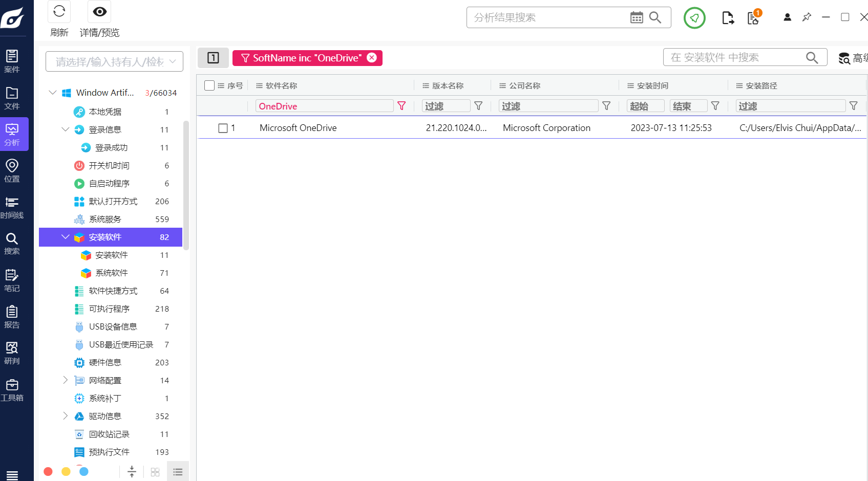Image resolution: width=868 pixels, height=481 pixels.
Task: Collapse the 安装软件 parent tree node
Action: click(x=65, y=237)
